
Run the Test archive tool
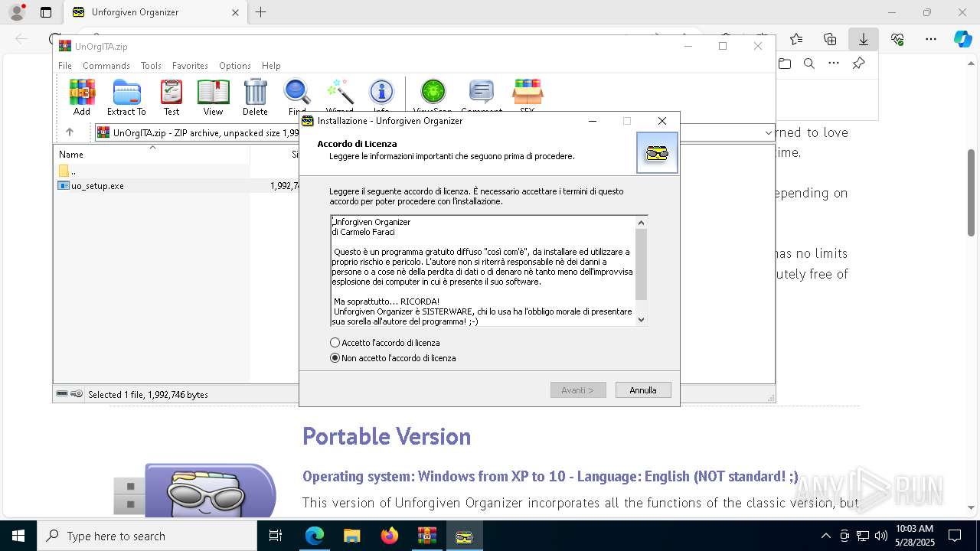pos(171,97)
